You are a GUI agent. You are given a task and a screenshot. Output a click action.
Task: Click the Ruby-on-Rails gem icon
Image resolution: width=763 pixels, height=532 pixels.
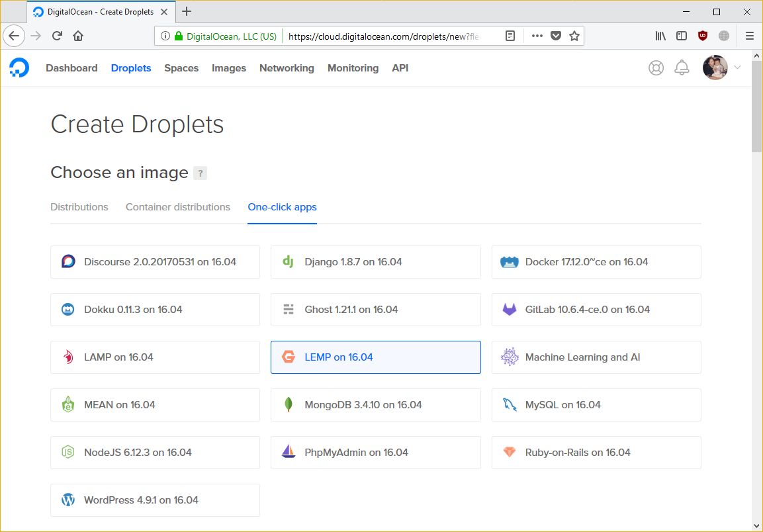[510, 452]
